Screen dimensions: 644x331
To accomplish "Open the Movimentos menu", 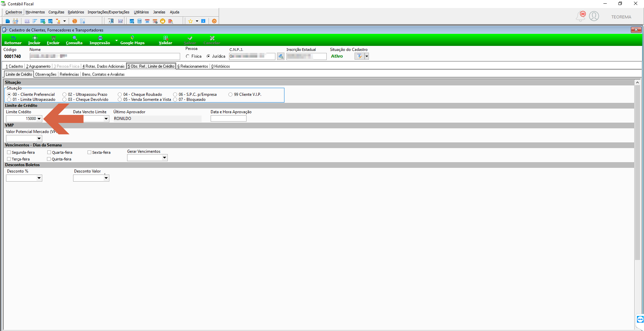I will (35, 12).
